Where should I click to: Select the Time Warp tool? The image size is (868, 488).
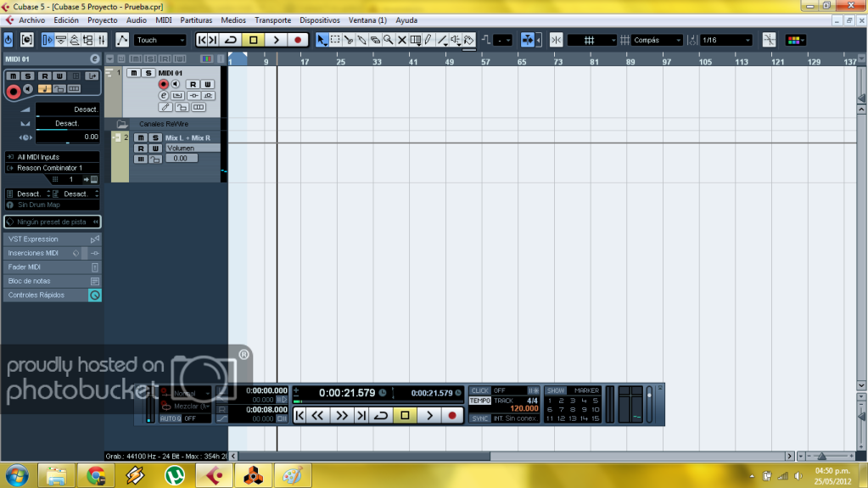click(x=415, y=40)
